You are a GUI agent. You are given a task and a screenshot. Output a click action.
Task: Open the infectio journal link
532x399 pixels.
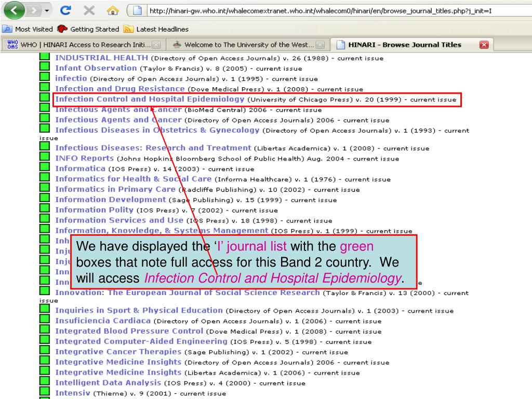[71, 78]
